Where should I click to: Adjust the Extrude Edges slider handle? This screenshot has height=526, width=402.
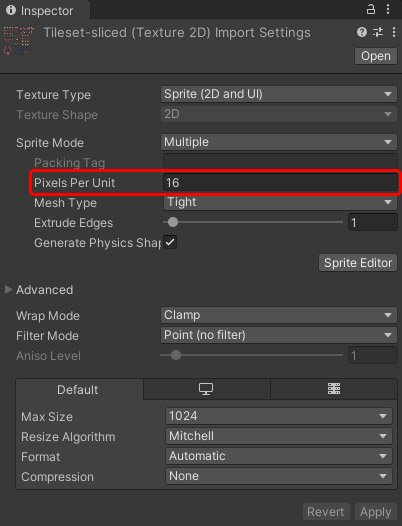[x=173, y=222]
